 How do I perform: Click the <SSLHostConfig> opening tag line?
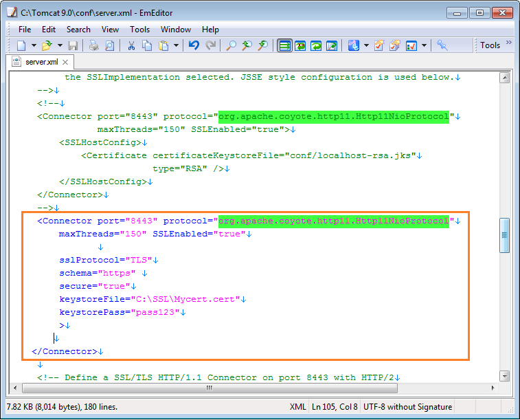[100, 143]
